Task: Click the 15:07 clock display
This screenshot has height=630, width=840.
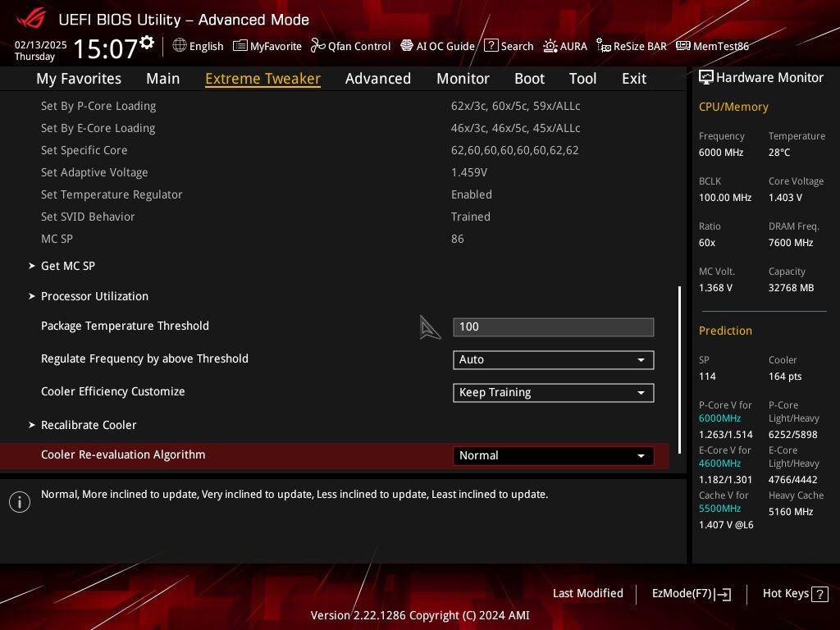Action: tap(106, 48)
